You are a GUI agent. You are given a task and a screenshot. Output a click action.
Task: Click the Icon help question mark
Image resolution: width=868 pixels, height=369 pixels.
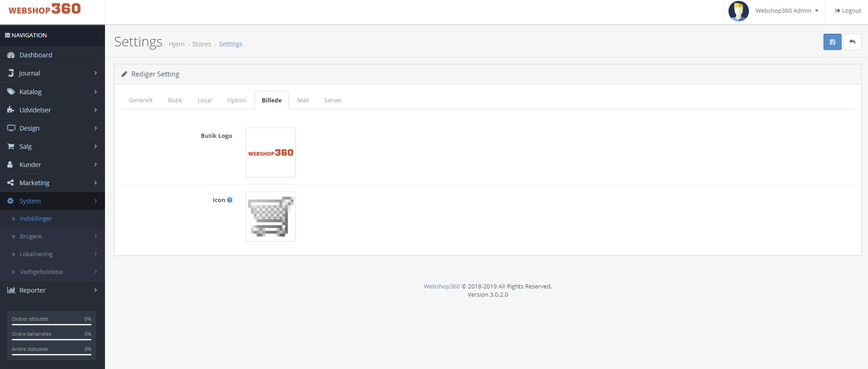pyautogui.click(x=229, y=200)
